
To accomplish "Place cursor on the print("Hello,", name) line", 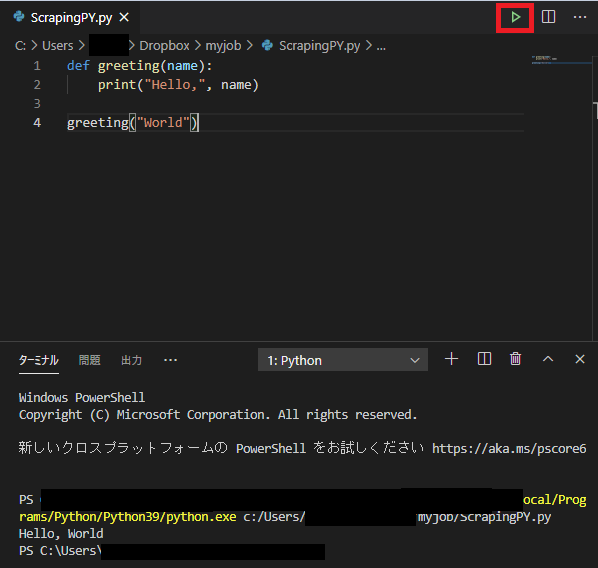I will point(178,85).
